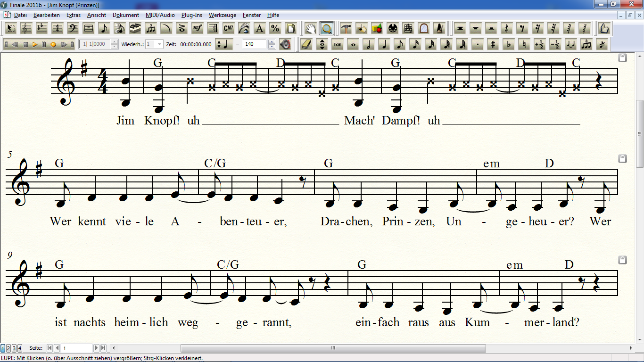Select the Lyrics quill tool

coord(244,28)
